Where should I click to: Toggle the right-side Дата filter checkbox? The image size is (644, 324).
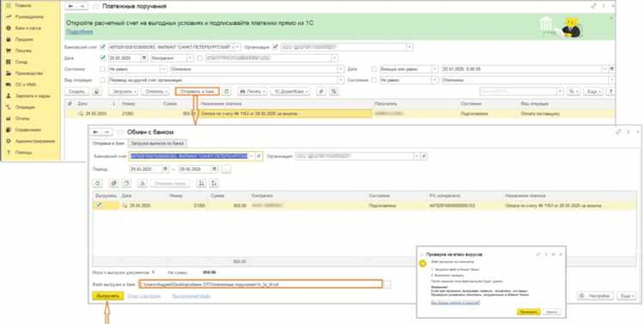pos(374,69)
